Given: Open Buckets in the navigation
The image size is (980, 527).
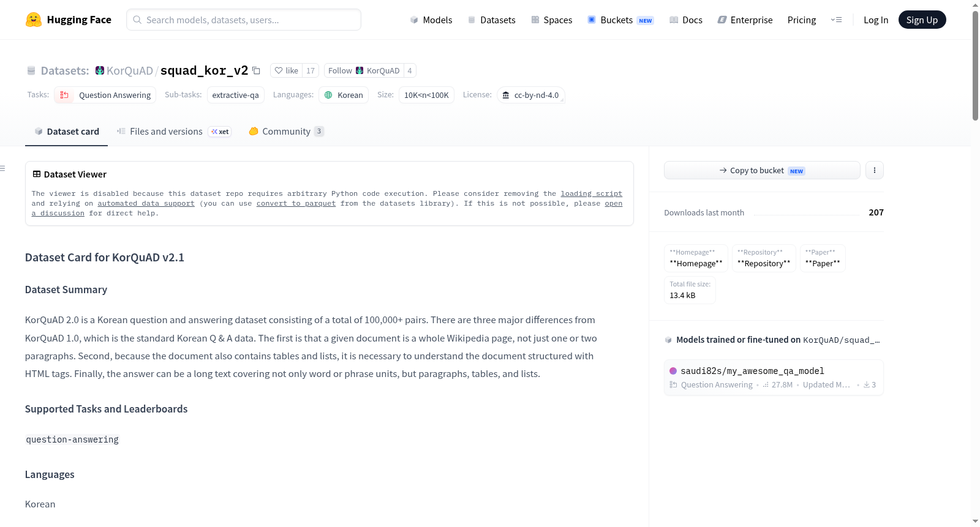Looking at the screenshot, I should coord(620,20).
